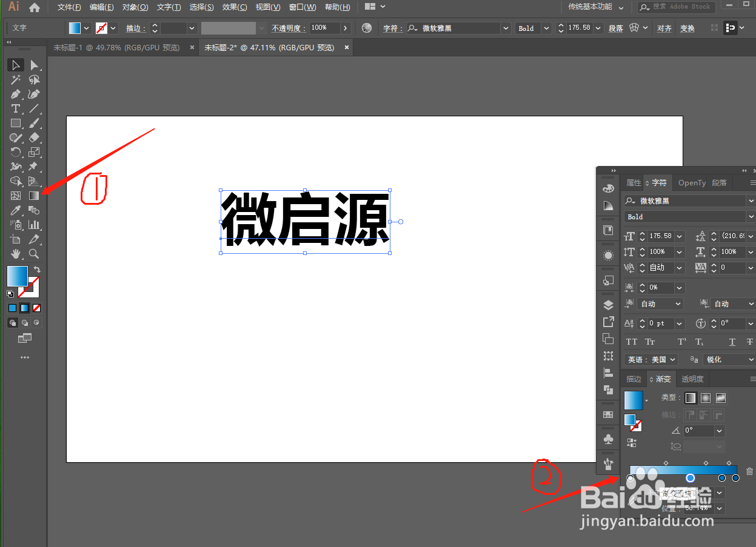The image size is (756, 547).
Task: Select the Type tool
Action: pyautogui.click(x=15, y=108)
